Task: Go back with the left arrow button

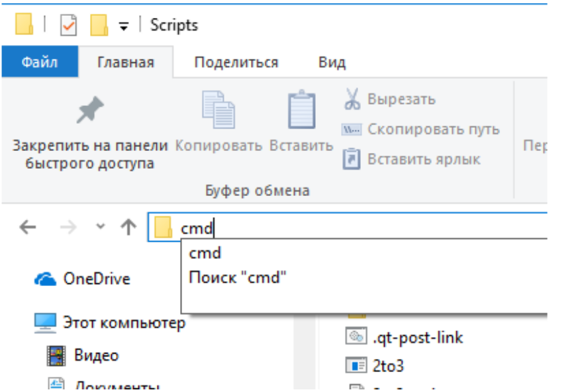Action: [x=27, y=228]
